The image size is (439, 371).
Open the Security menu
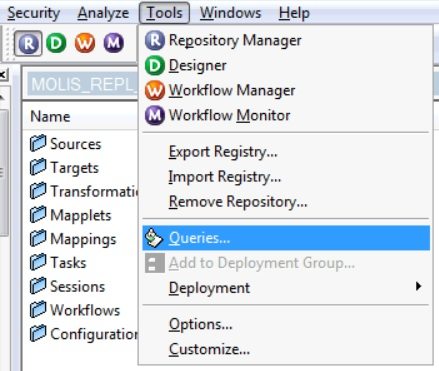[34, 13]
